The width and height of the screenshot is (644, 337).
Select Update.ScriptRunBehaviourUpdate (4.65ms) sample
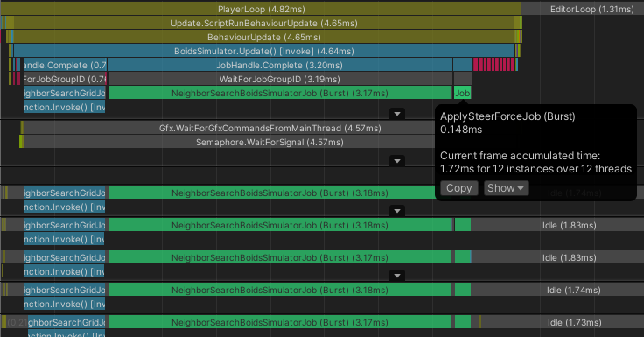coord(263,23)
